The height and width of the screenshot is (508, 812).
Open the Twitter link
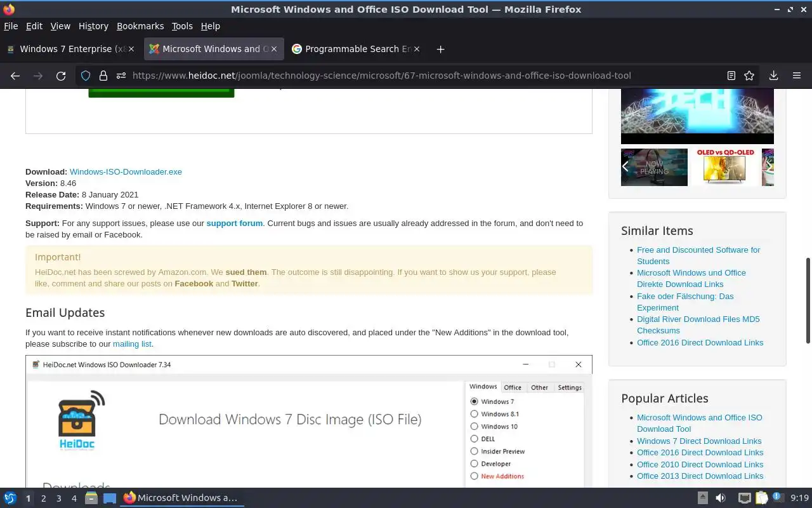coord(245,284)
